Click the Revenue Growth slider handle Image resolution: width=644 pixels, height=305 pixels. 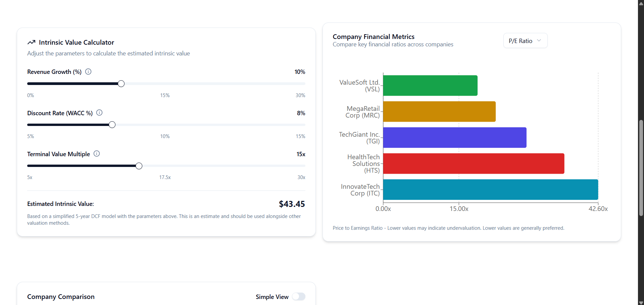121,84
